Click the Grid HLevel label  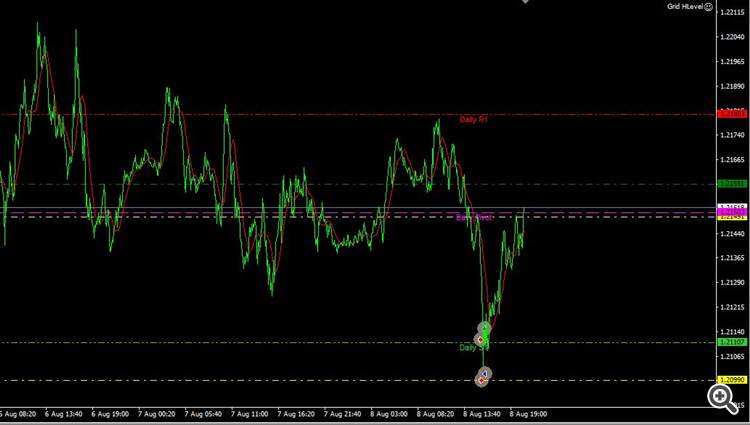point(685,7)
